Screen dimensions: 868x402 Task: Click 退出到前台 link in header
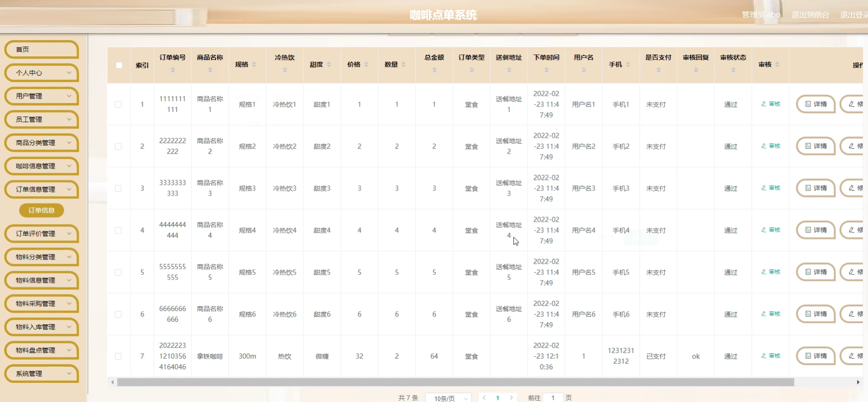tap(810, 15)
